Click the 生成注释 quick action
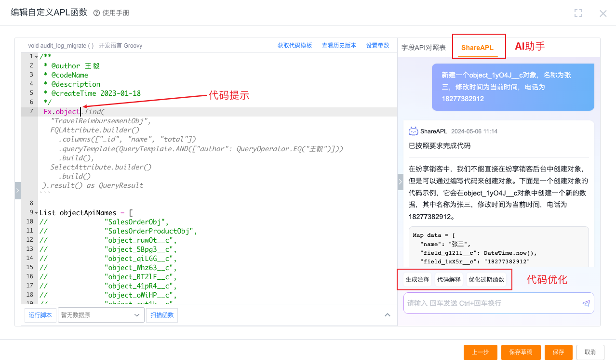Viewport: 616px width, 364px height. [x=417, y=279]
